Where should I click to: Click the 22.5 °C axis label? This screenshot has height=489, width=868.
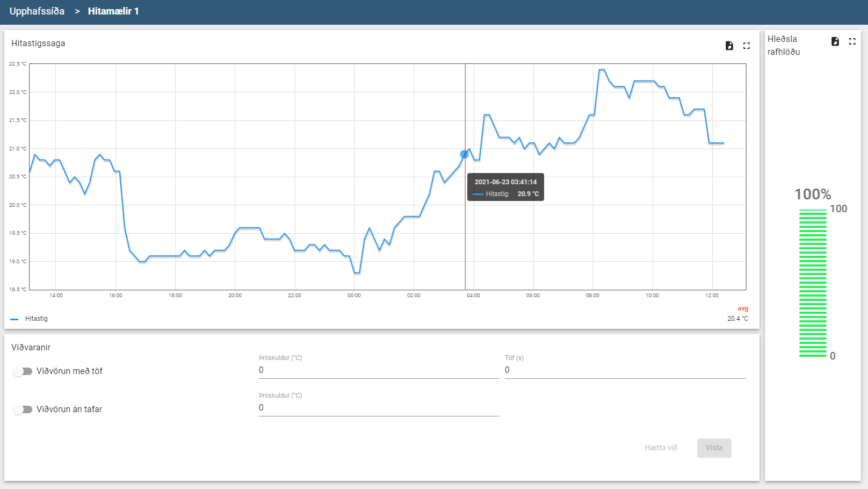17,64
